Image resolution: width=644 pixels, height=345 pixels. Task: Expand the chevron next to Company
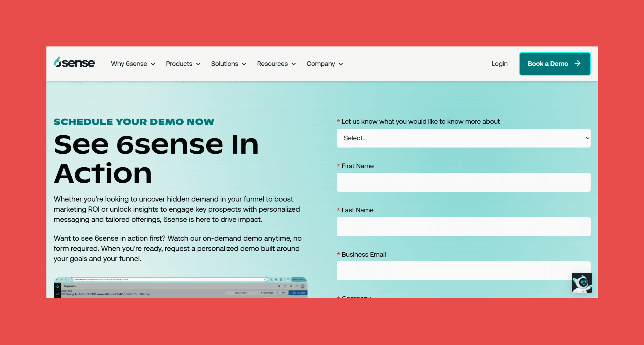click(341, 64)
